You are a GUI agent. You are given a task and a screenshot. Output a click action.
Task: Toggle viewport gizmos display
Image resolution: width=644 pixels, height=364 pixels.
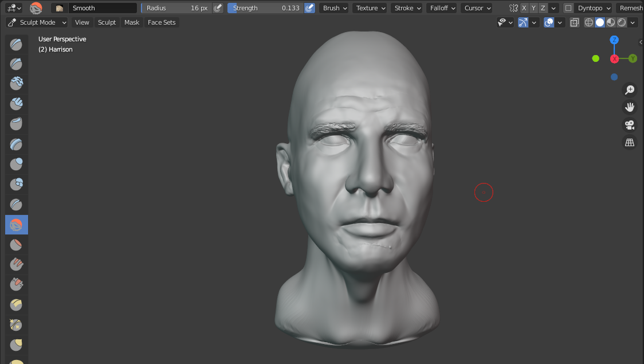coord(523,22)
